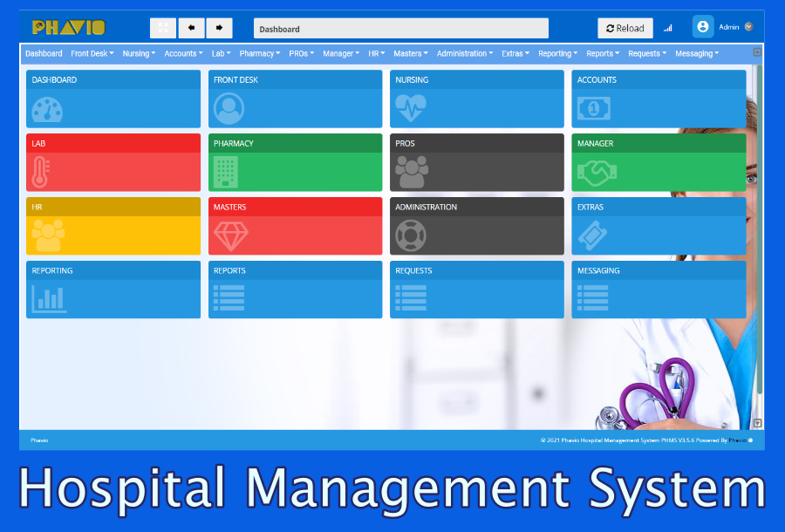785x532 pixels.
Task: Click the Accounts money bill icon
Action: tap(593, 109)
